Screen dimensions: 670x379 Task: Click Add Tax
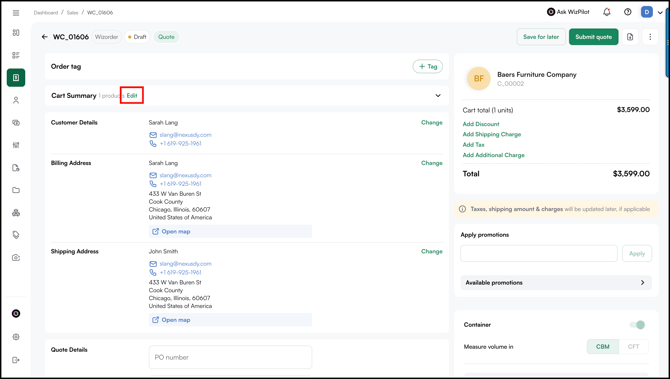click(x=473, y=145)
